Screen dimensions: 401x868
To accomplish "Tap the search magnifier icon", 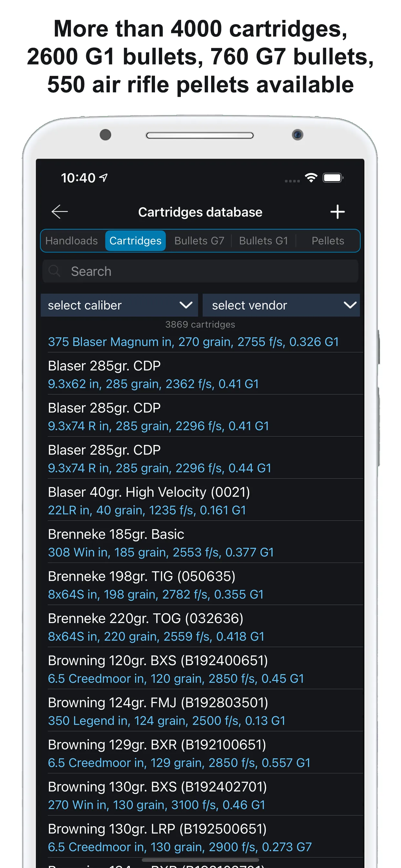I will 54,271.
